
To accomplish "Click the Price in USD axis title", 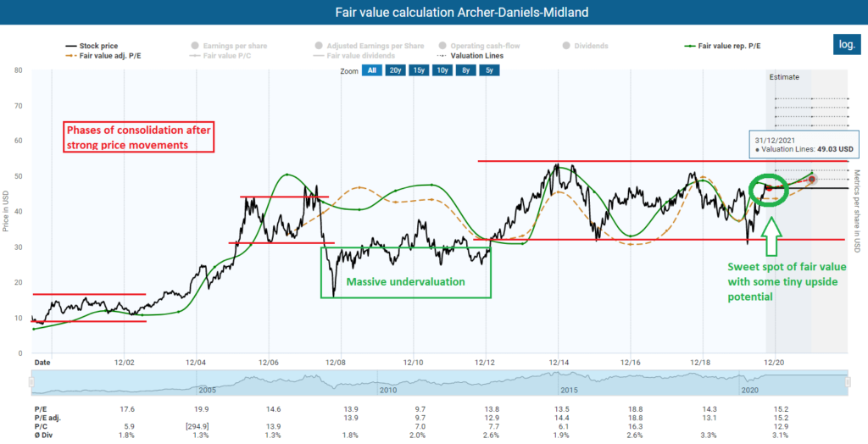I will click(6, 210).
